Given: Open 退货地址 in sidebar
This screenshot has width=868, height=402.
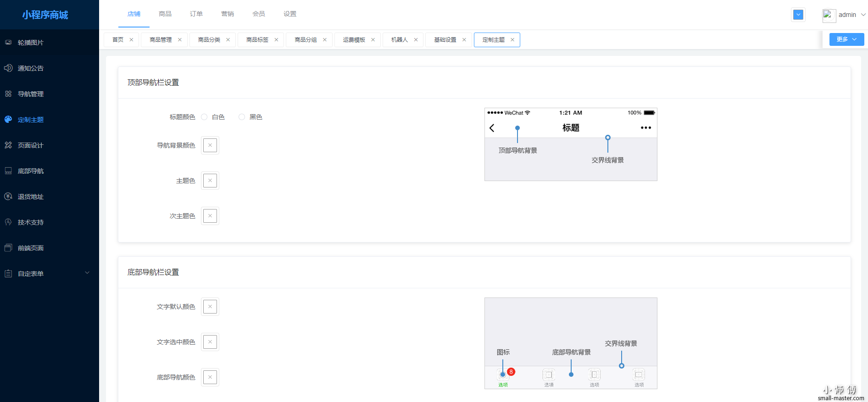Looking at the screenshot, I should tap(50, 196).
